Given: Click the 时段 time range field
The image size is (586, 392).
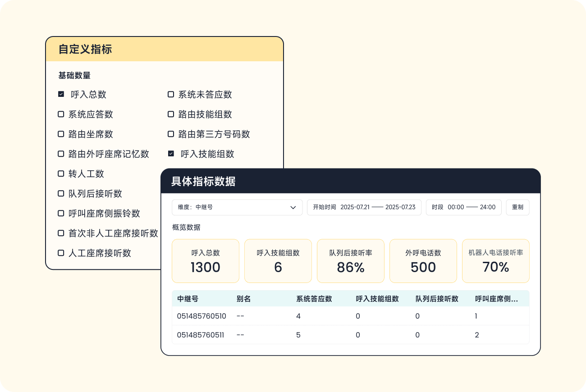Looking at the screenshot, I should click(x=463, y=207).
